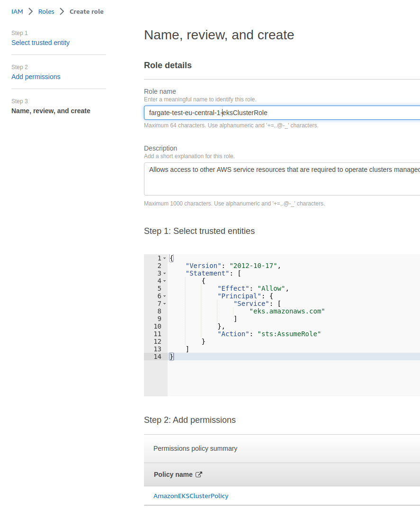Screen dimensions: 420x518
Task: Collapse the Service fold arrow on line 7
Action: pyautogui.click(x=165, y=304)
